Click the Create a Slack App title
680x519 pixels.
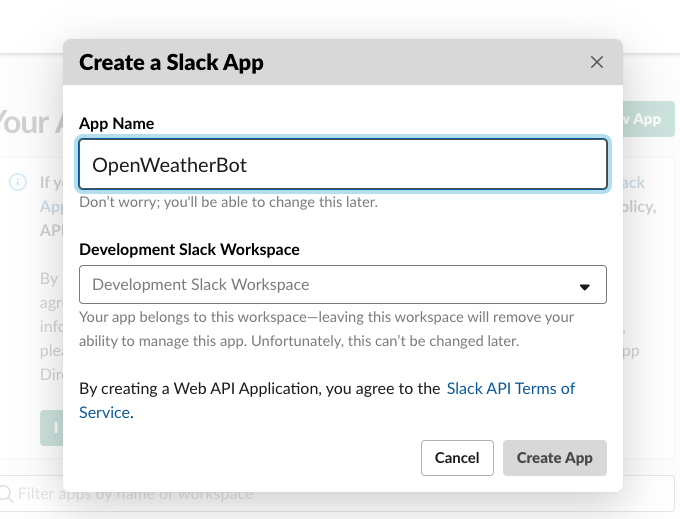click(171, 63)
